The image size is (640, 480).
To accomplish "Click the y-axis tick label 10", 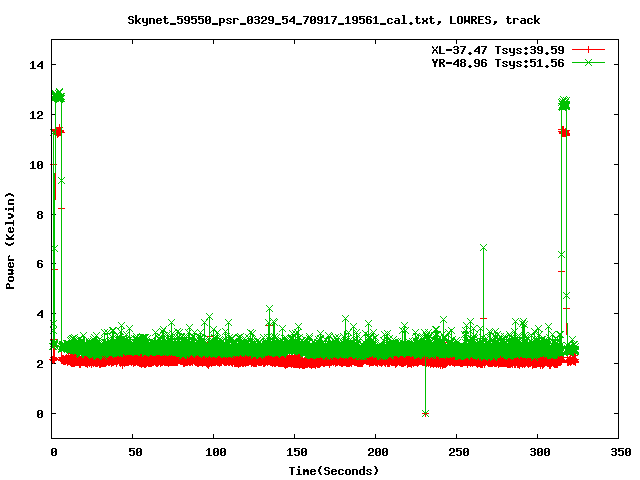I will pos(36,164).
